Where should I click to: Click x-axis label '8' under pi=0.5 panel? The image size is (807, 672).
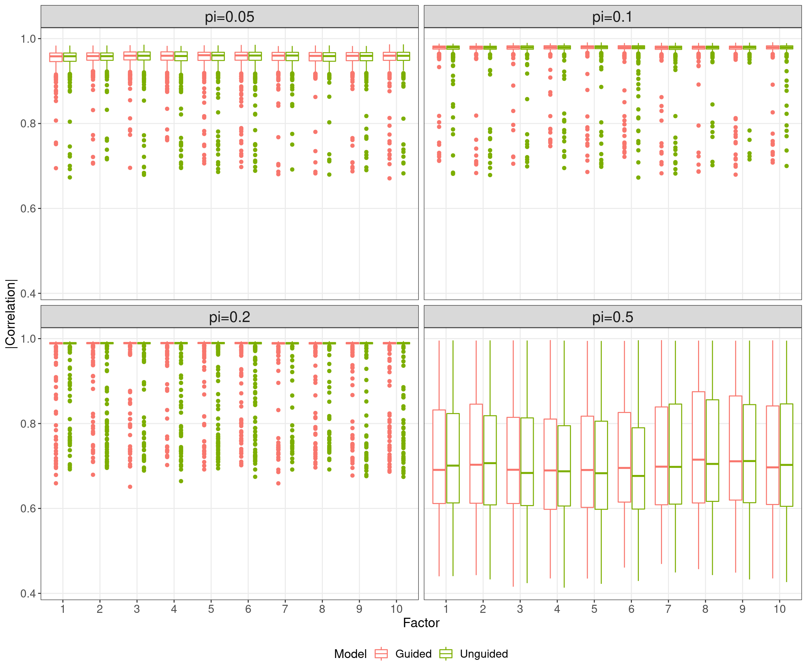tap(705, 609)
